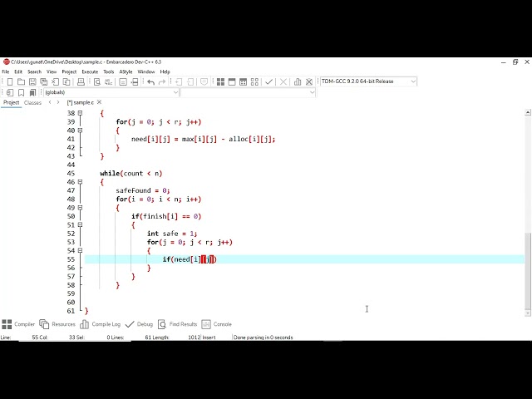Screen dimensions: 532x399
Task: Click the editor vertical scrollbar thumb
Action: tap(528, 271)
